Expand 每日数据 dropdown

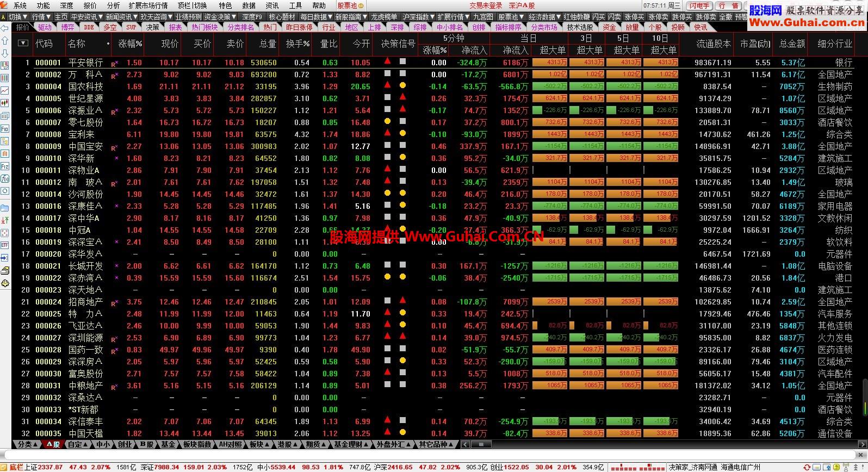[x=316, y=17]
